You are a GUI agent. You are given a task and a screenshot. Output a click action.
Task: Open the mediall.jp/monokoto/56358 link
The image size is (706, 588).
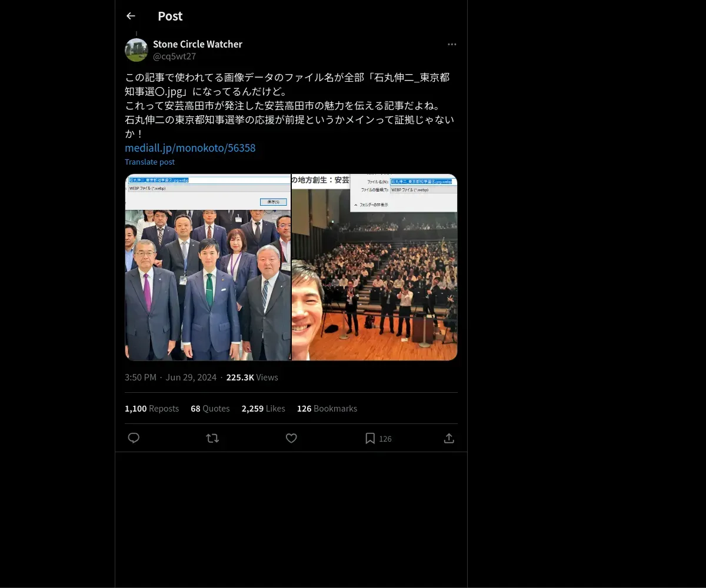click(x=190, y=148)
